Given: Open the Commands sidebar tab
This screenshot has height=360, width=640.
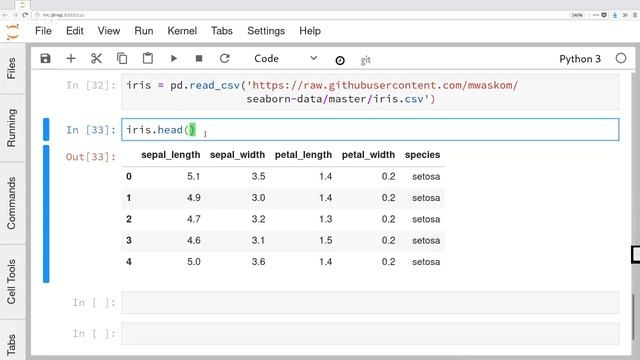Looking at the screenshot, I should 12,203.
